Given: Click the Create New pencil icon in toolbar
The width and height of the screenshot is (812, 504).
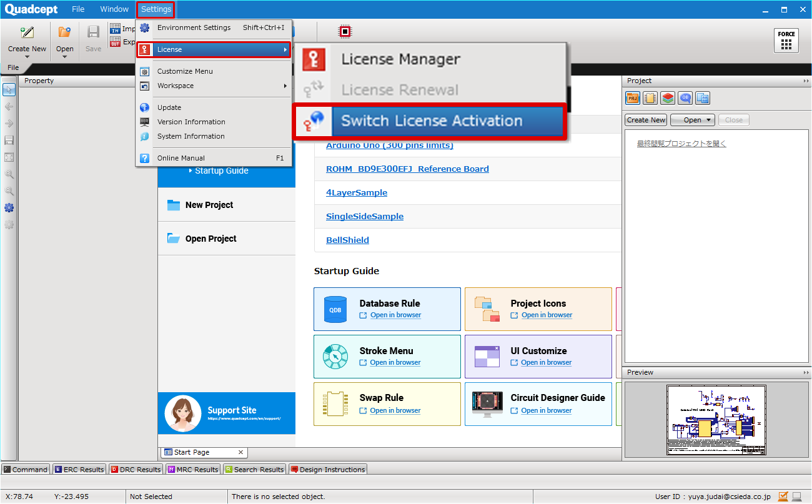Looking at the screenshot, I should (27, 32).
